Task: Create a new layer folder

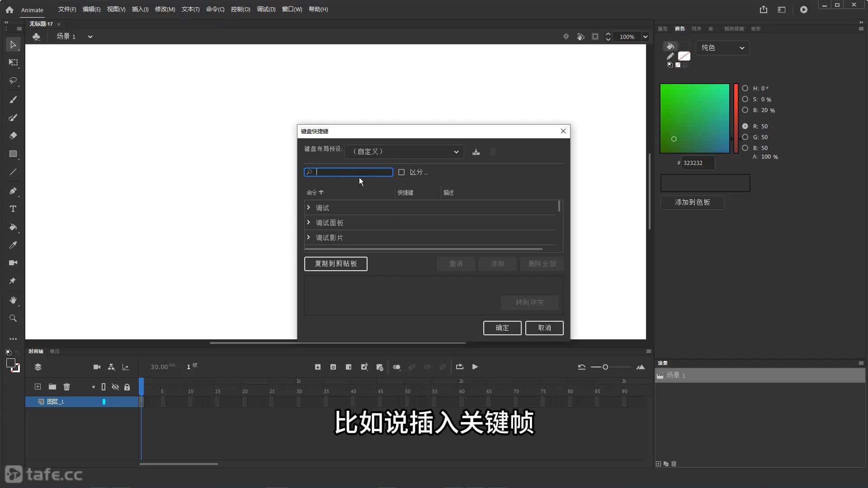Action: click(52, 387)
